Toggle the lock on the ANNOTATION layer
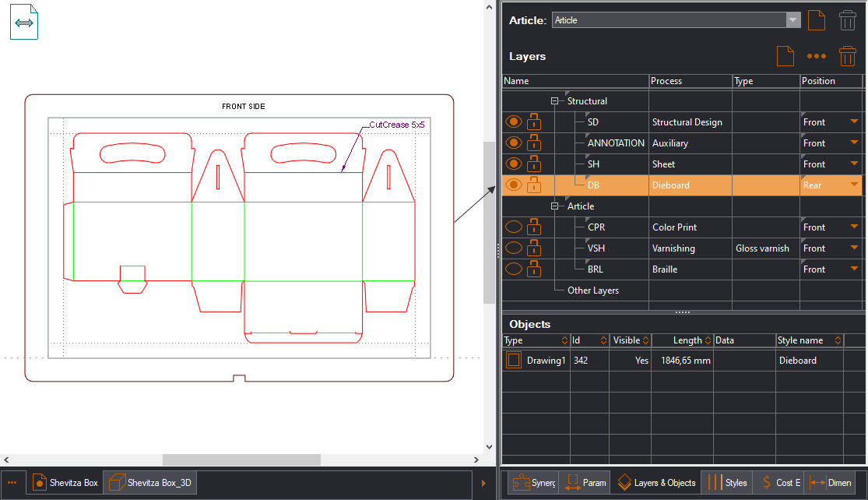 534,143
